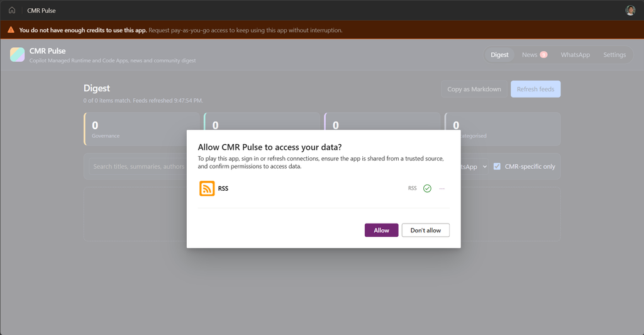Click the home icon in top bar
Screen dimensions: 644x335
click(12, 10)
